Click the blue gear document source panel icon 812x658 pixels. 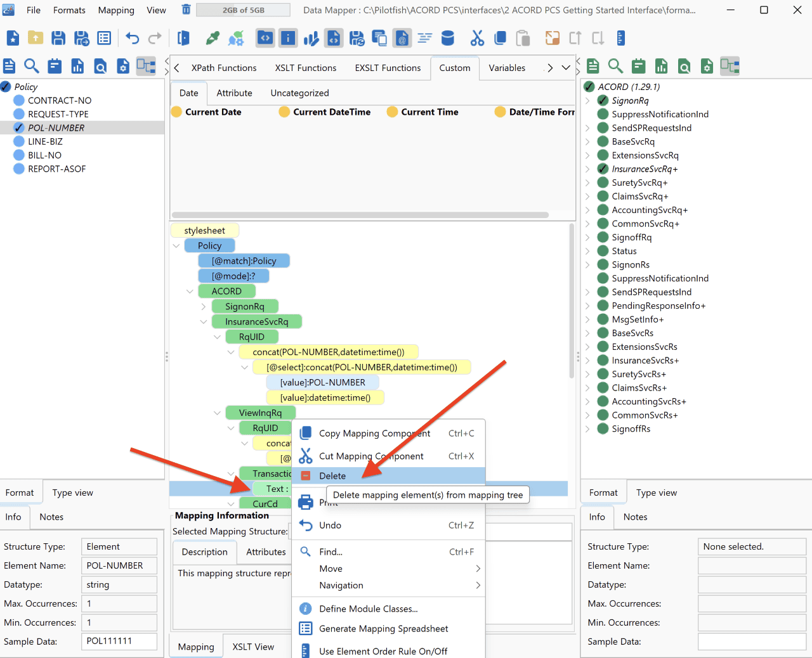[123, 66]
